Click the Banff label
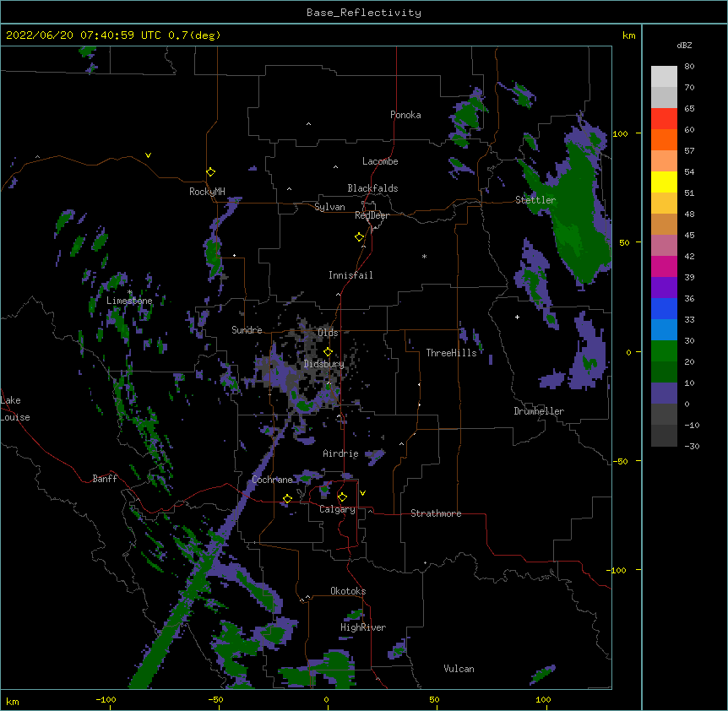The width and height of the screenshot is (728, 711). (105, 479)
